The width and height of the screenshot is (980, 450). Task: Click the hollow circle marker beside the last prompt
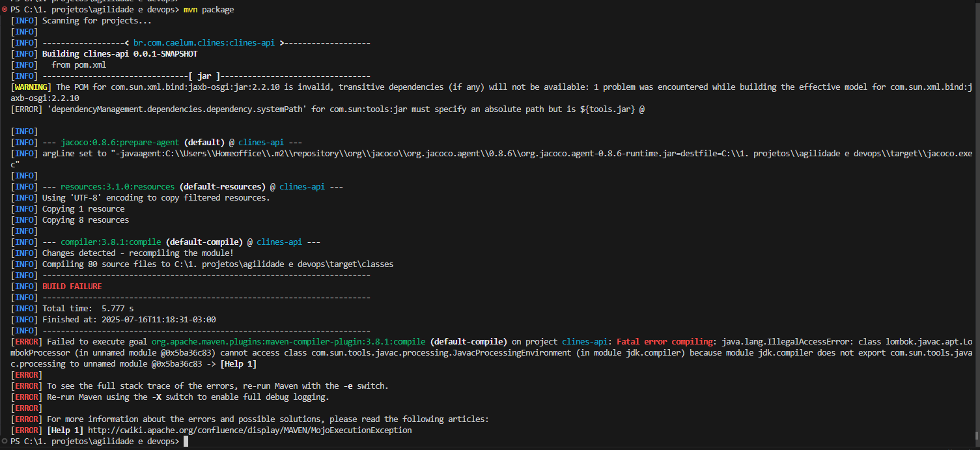point(5,442)
